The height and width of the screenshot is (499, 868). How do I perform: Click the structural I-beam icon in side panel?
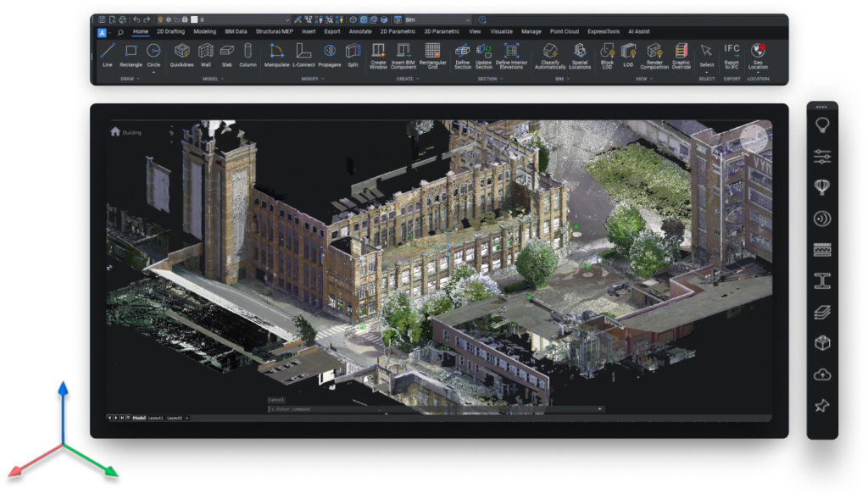tap(821, 280)
